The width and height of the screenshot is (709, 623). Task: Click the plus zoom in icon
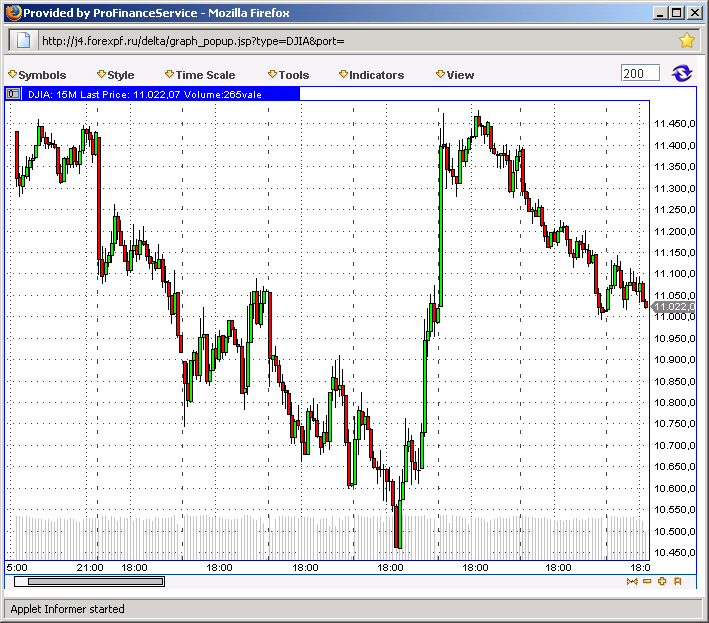click(662, 581)
